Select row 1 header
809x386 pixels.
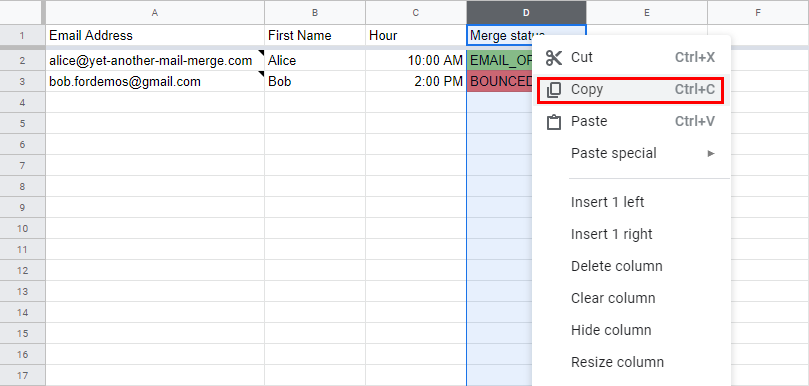(x=22, y=36)
